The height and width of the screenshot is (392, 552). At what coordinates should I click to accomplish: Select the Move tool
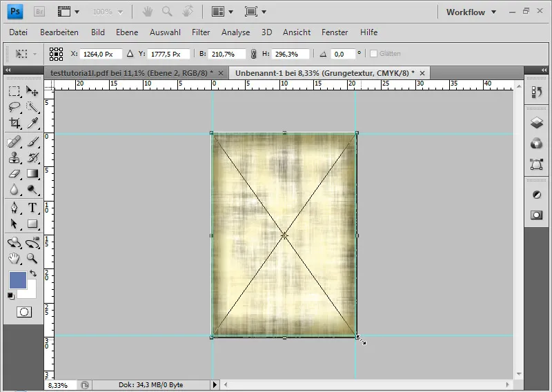(32, 91)
